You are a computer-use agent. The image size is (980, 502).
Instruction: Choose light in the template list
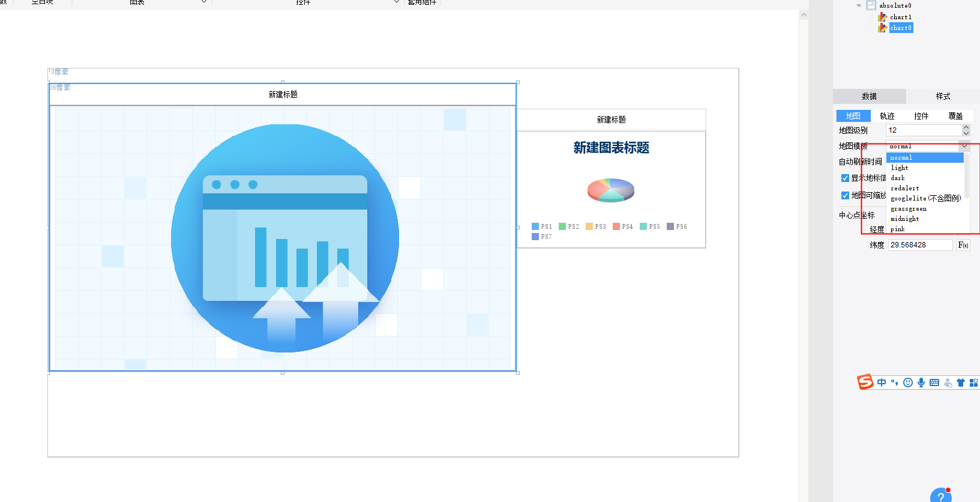click(925, 168)
